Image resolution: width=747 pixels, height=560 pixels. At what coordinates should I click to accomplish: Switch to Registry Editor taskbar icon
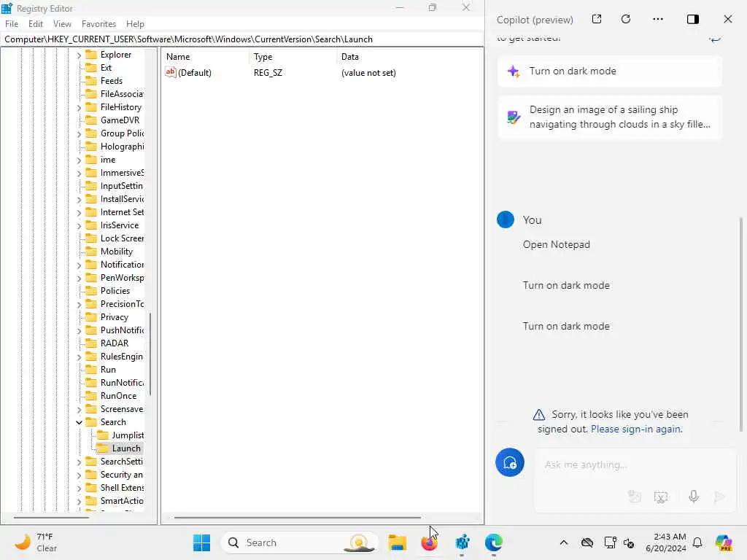462,542
